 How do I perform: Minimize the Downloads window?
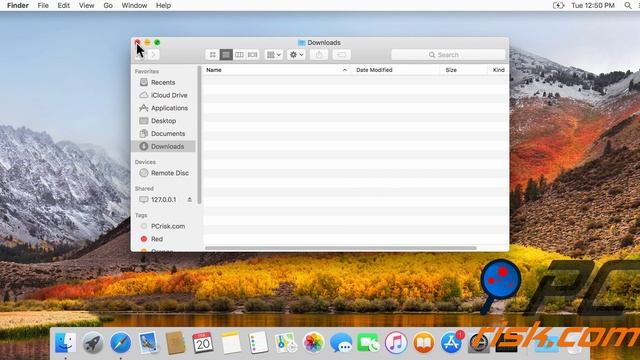pos(147,42)
